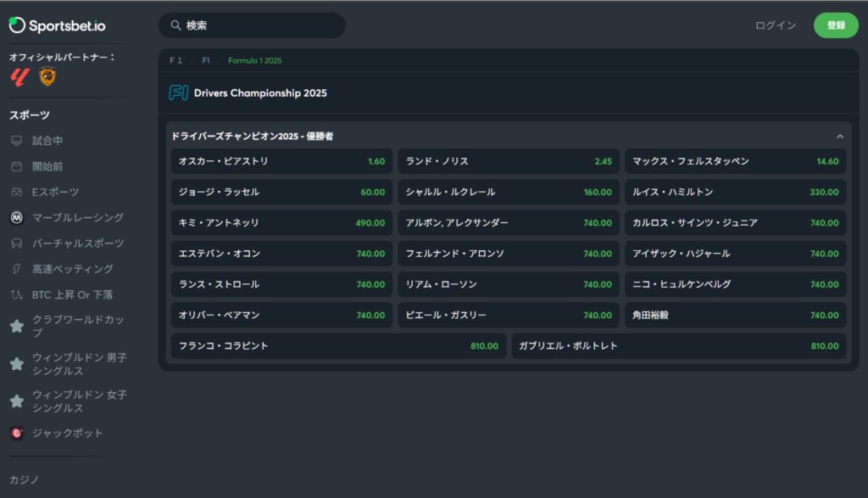Click the green 登録 button
The width and height of the screenshot is (868, 498).
[836, 25]
